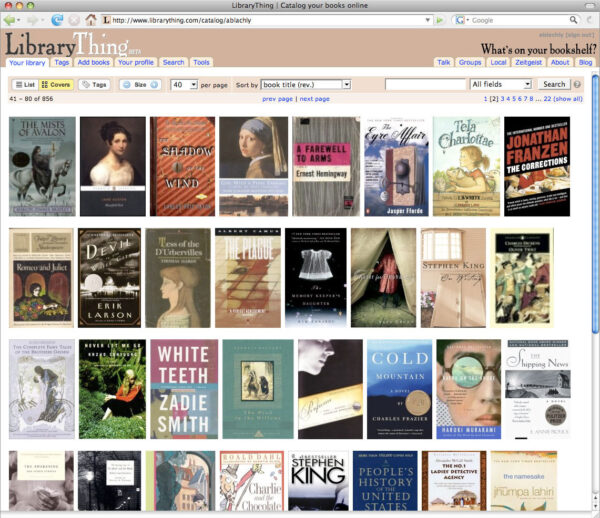This screenshot has width=600, height=518.
Task: Open the address bar history dropdown arrow
Action: click(428, 20)
